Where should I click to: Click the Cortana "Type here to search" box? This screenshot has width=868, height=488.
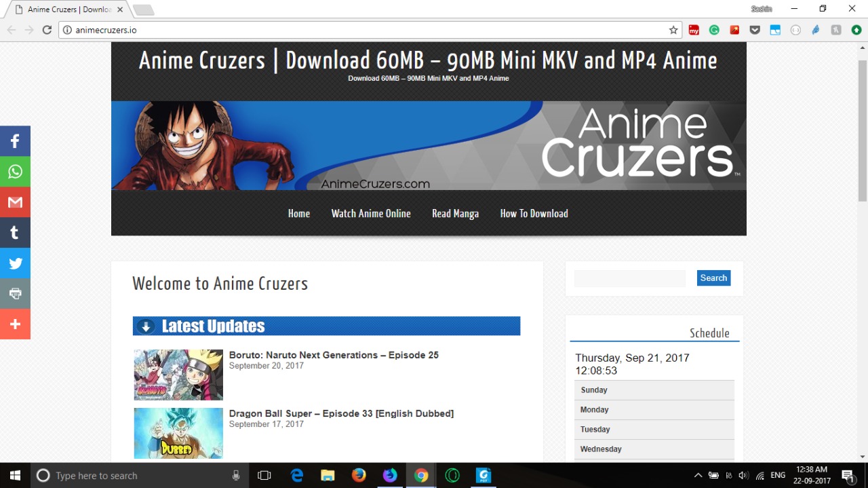click(138, 475)
